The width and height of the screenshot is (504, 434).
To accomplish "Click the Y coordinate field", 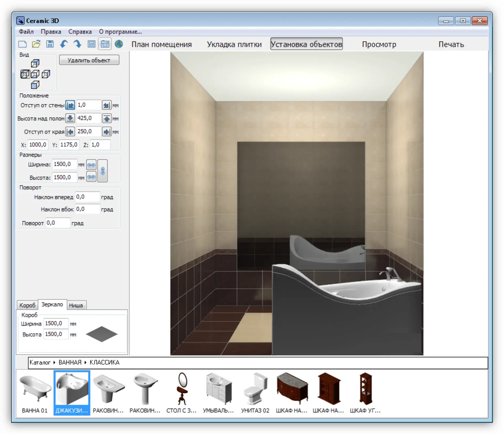I will (69, 145).
